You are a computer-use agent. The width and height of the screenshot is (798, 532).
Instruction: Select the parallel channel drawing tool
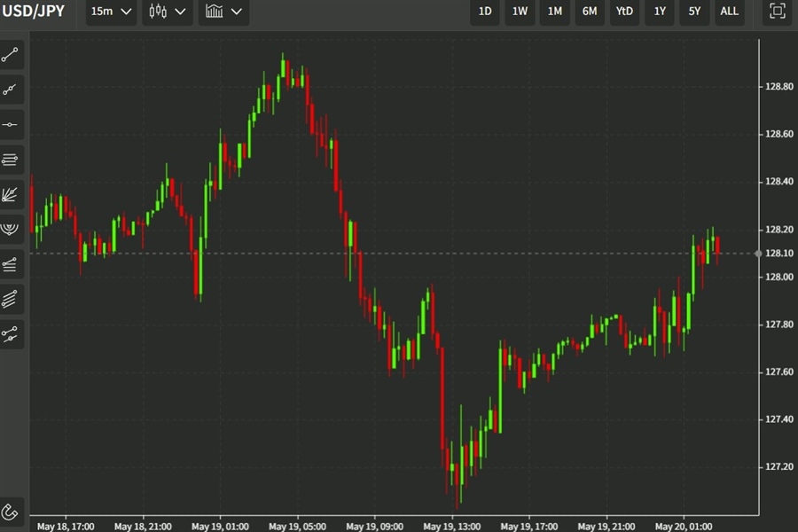[12, 299]
